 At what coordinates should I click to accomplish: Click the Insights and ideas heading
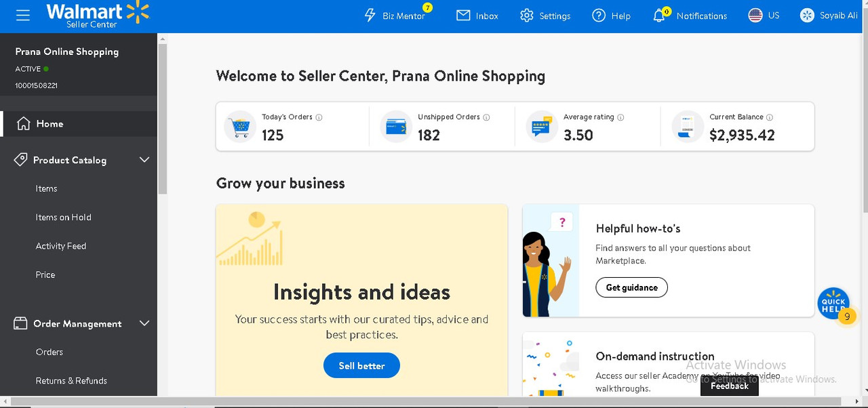click(x=361, y=292)
